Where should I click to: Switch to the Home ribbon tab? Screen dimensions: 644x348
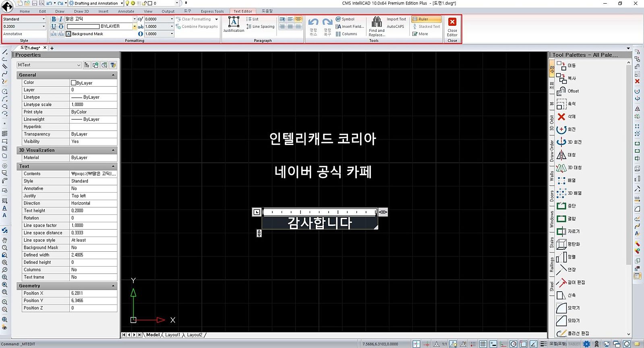tap(25, 11)
